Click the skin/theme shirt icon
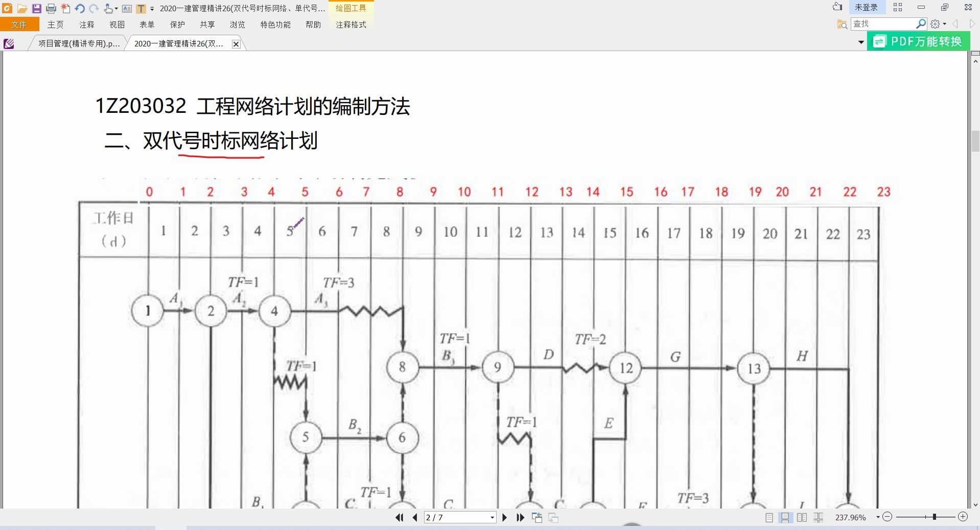This screenshot has width=980, height=530. [x=837, y=7]
